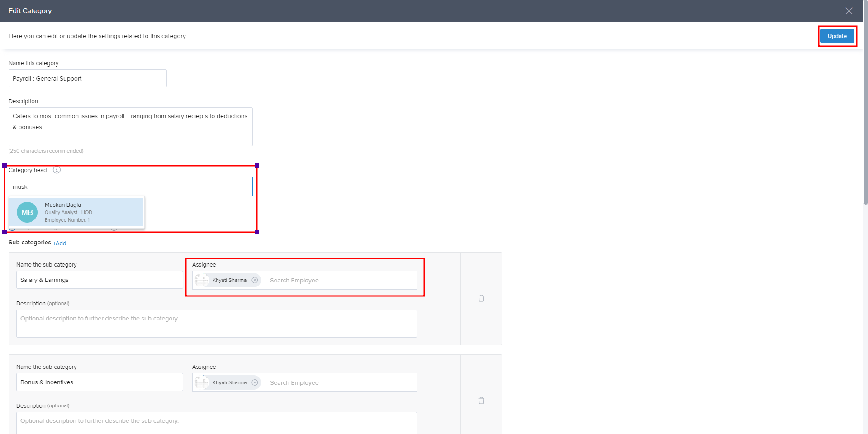Remove Khyati Sharma from Salary & Earnings assignee
The width and height of the screenshot is (868, 434).
pyautogui.click(x=255, y=281)
